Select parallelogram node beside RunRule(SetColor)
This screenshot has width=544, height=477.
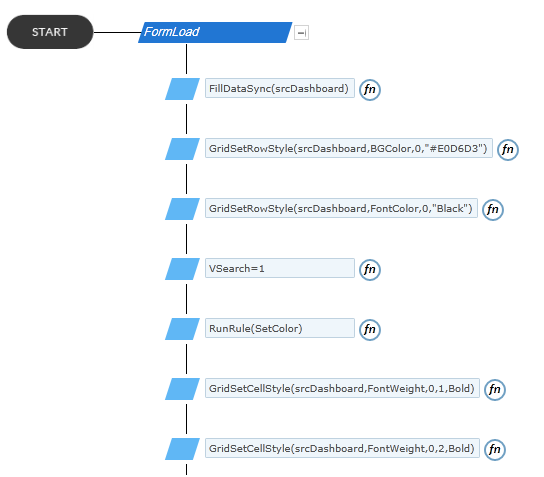[x=182, y=329]
